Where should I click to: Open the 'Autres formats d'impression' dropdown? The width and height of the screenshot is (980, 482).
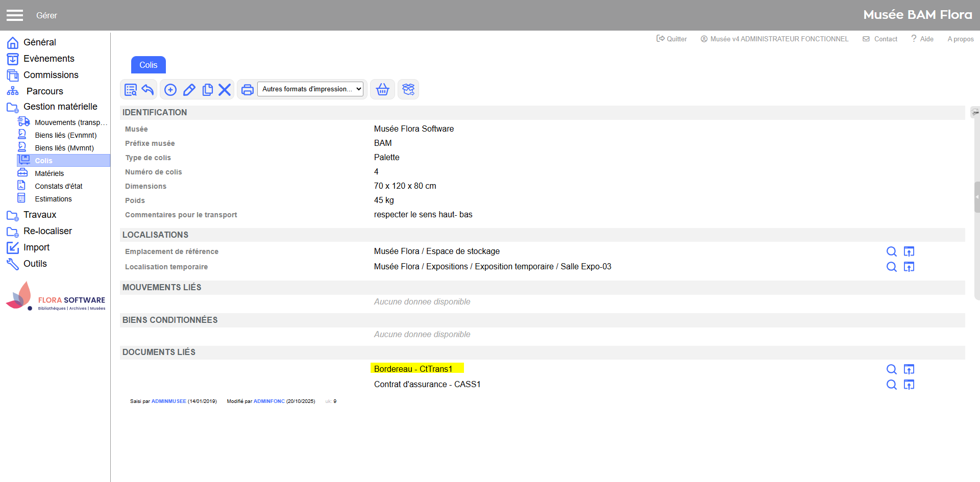(x=310, y=89)
